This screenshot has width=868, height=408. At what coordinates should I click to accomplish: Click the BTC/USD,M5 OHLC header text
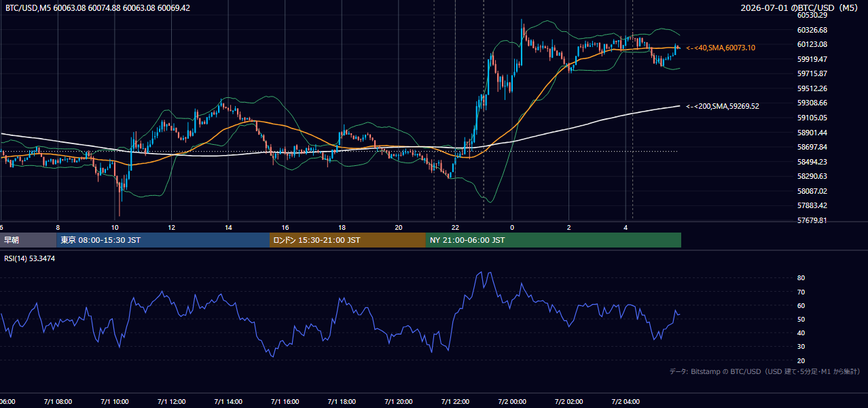tap(98, 8)
